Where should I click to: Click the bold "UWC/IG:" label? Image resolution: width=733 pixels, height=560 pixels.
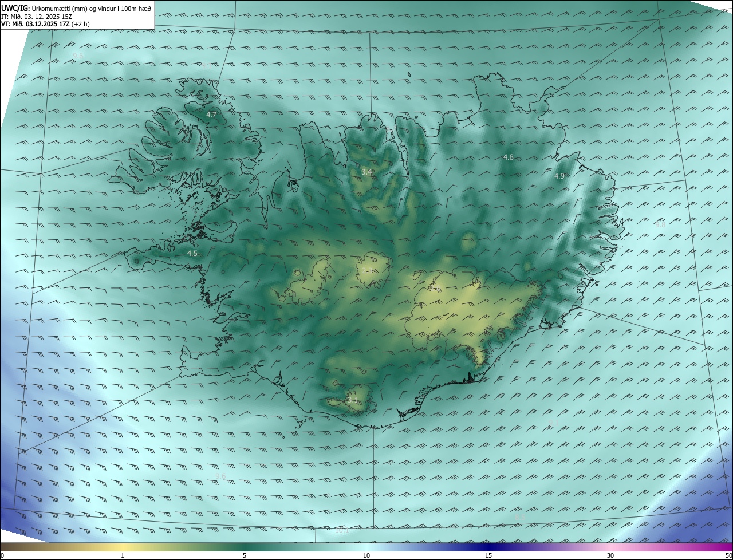point(16,9)
